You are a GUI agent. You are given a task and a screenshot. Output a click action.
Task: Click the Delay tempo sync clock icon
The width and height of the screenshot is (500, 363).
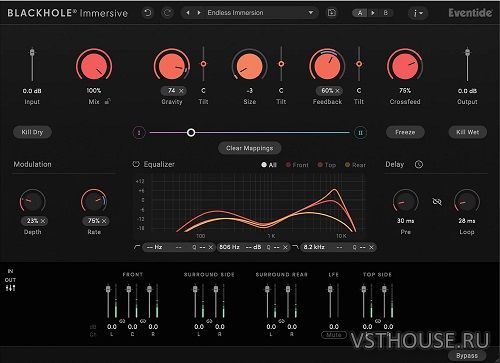click(x=419, y=164)
